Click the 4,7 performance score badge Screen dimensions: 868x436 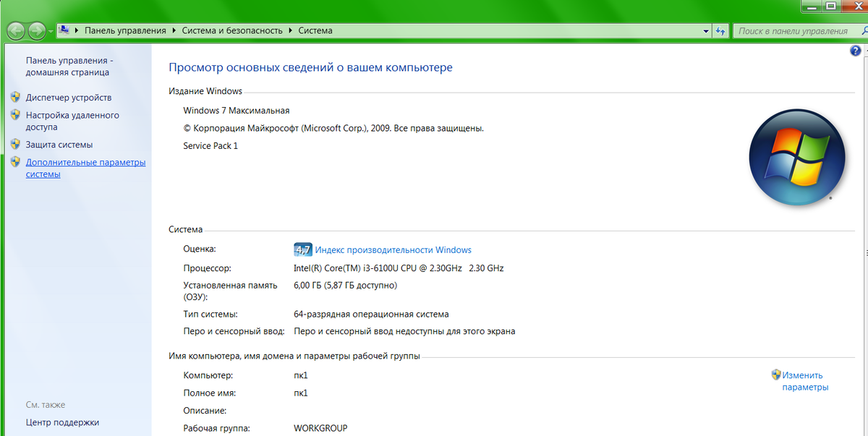[x=302, y=250]
